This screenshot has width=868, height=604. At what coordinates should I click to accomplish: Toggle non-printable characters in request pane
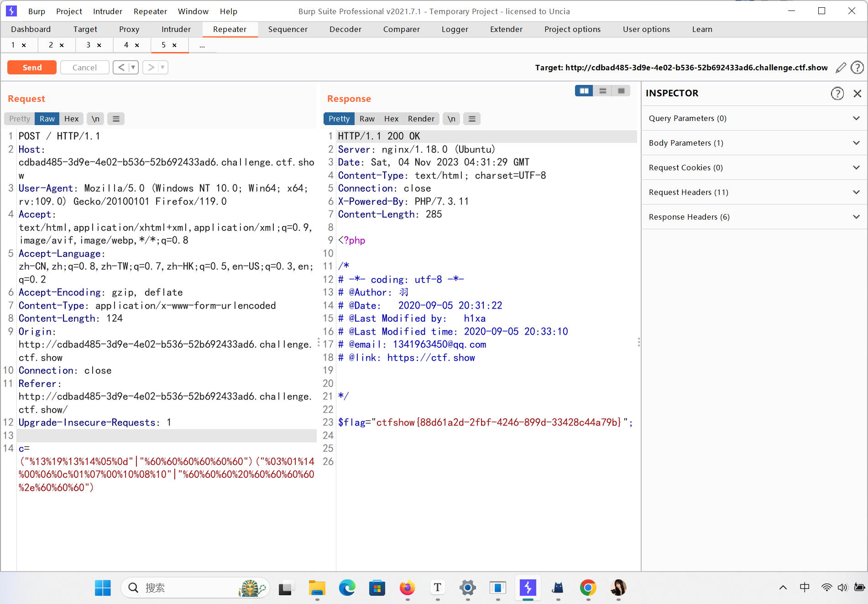point(95,119)
